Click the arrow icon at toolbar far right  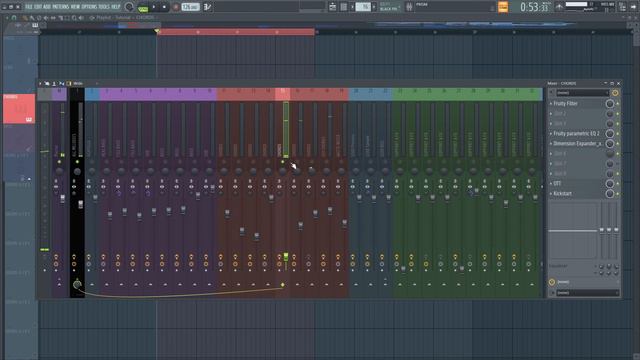coord(633,7)
